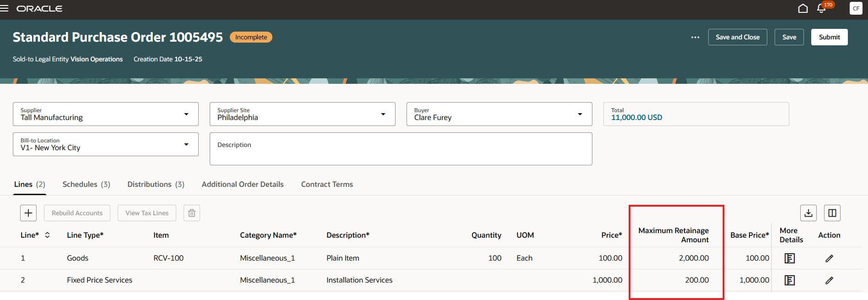This screenshot has width=868, height=300.
Task: Select the RCV-100 item cell
Action: [168, 258]
